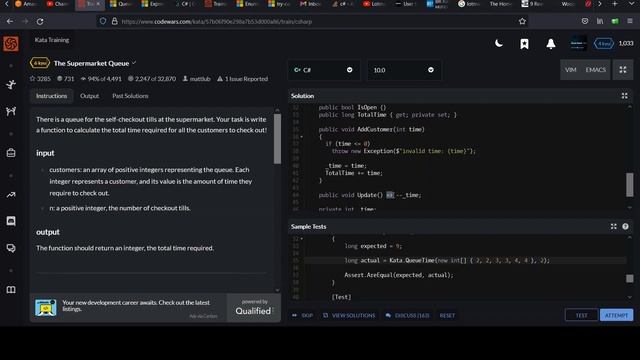Click the Solution editor scrollbar thumb
640x360 pixels.
tap(630, 184)
